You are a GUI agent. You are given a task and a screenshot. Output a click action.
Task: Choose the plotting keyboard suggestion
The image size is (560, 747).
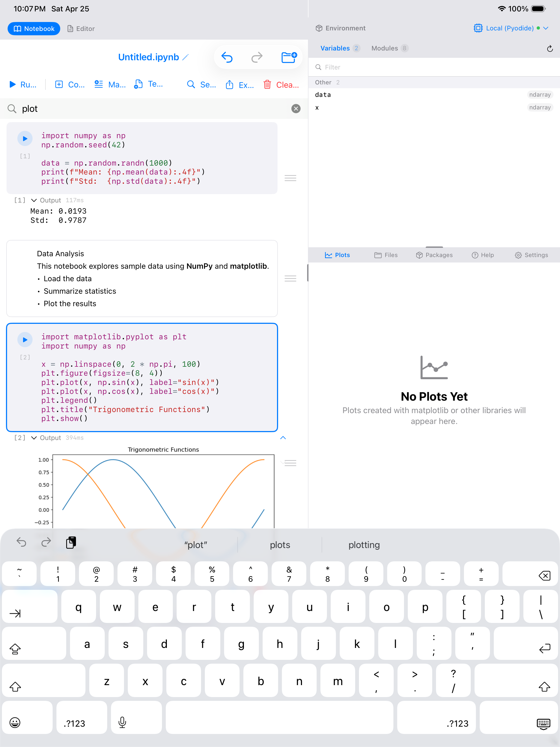(x=364, y=545)
